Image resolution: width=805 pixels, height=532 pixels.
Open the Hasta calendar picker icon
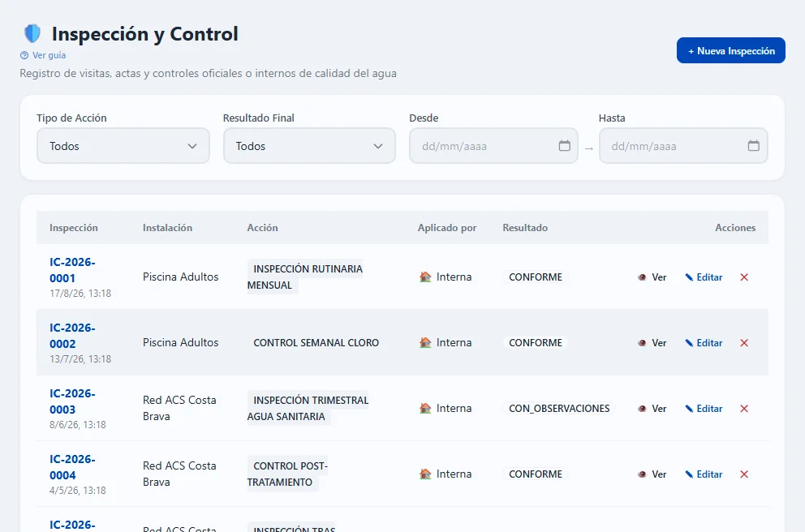click(x=753, y=146)
